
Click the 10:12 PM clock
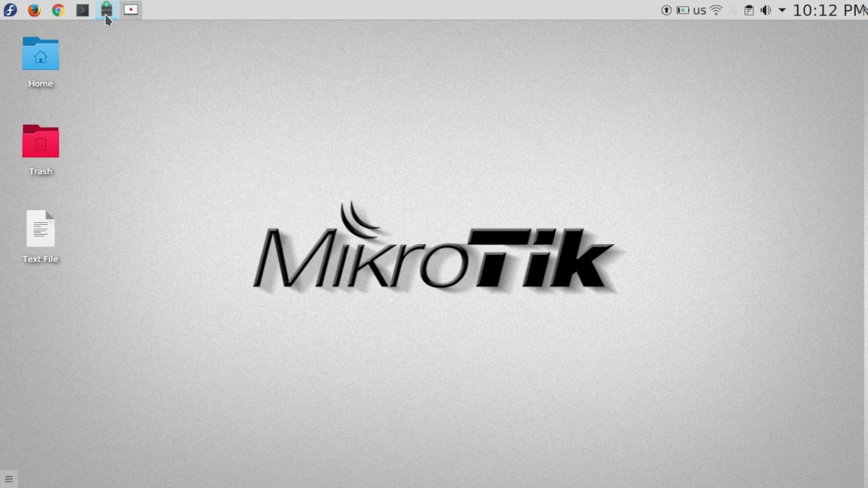point(830,10)
